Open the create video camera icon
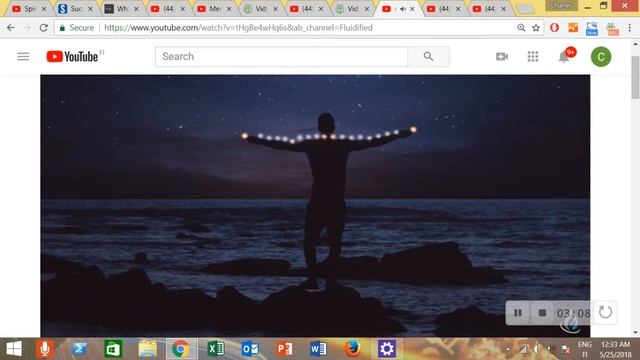640x360 pixels. 502,56
